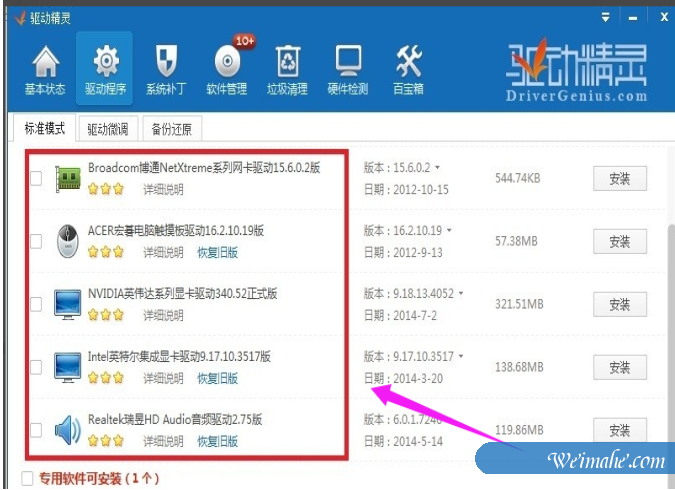Expand version dropdown for 15.6.0.2

[x=437, y=167]
